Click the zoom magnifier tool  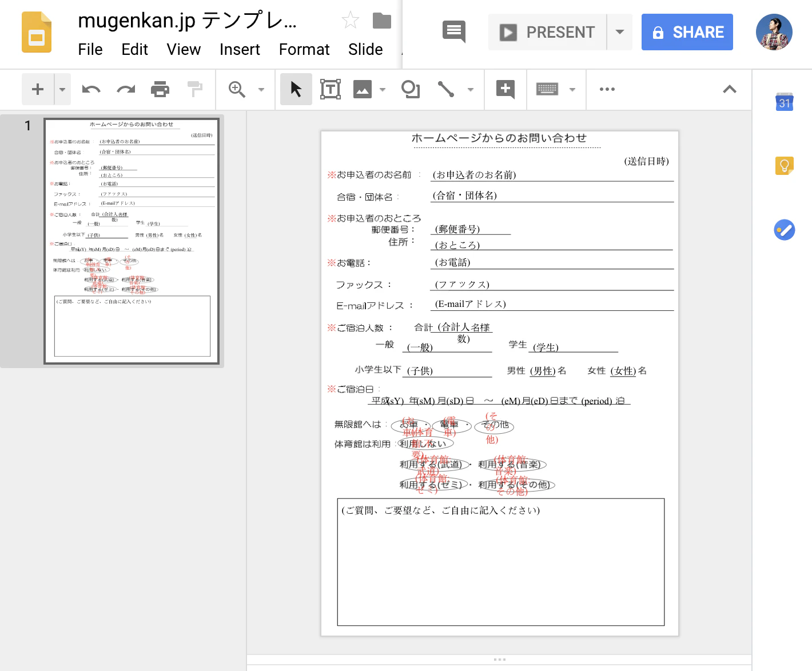pyautogui.click(x=237, y=89)
